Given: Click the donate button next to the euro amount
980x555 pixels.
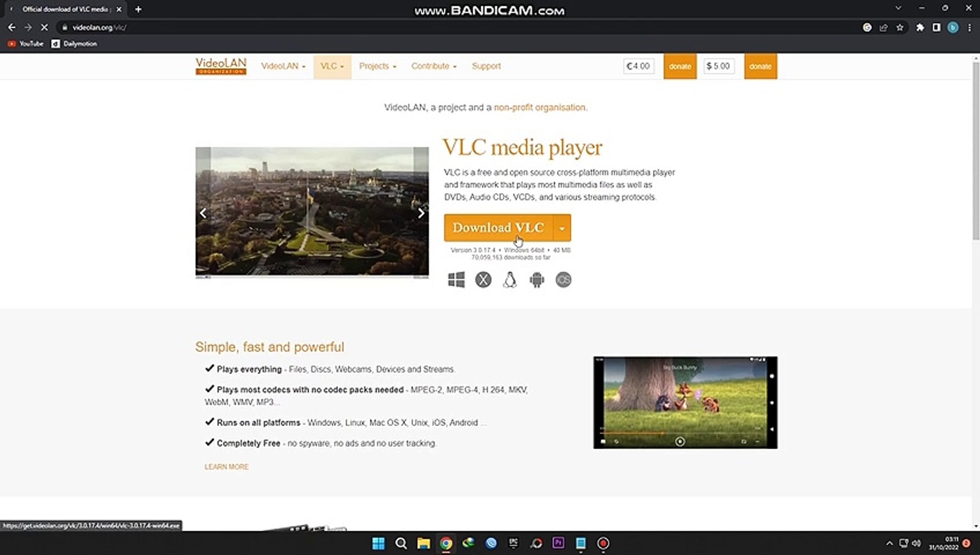Looking at the screenshot, I should tap(680, 66).
